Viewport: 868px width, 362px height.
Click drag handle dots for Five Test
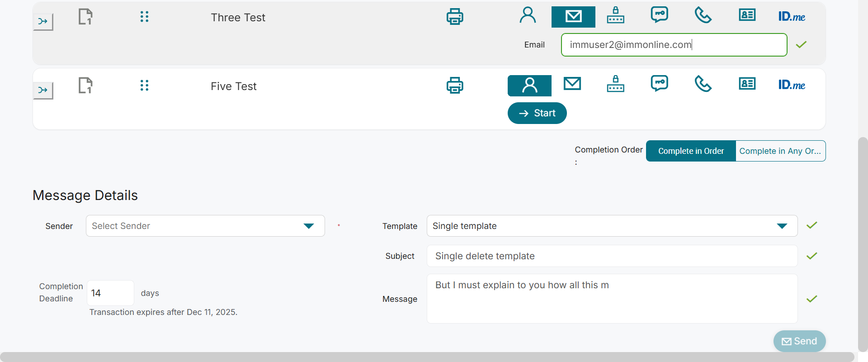144,86
